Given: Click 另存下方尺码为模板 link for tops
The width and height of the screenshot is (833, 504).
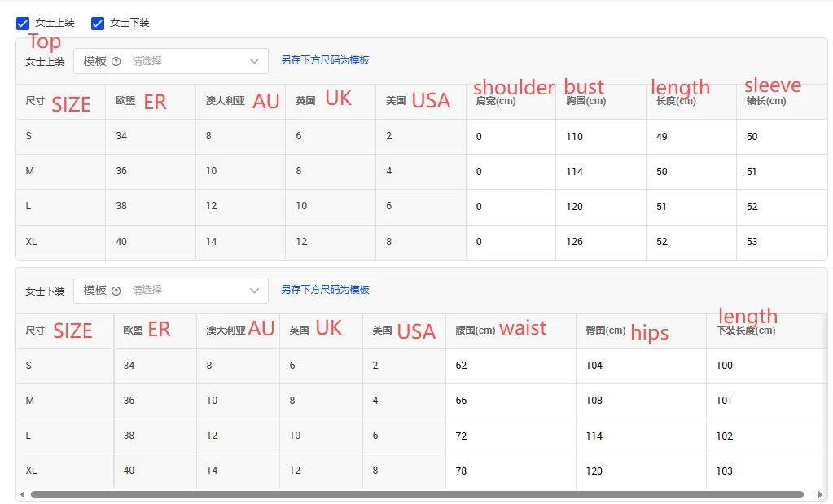Looking at the screenshot, I should point(325,60).
